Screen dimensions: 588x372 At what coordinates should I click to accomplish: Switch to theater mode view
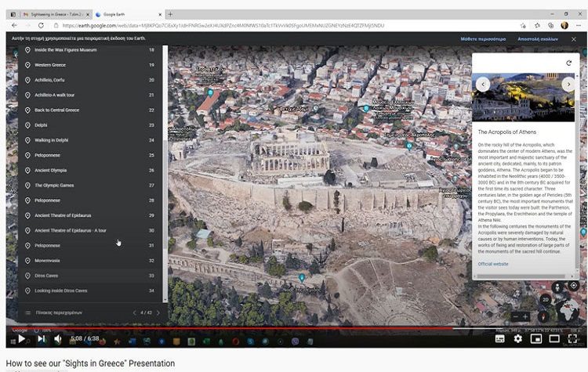click(x=554, y=339)
